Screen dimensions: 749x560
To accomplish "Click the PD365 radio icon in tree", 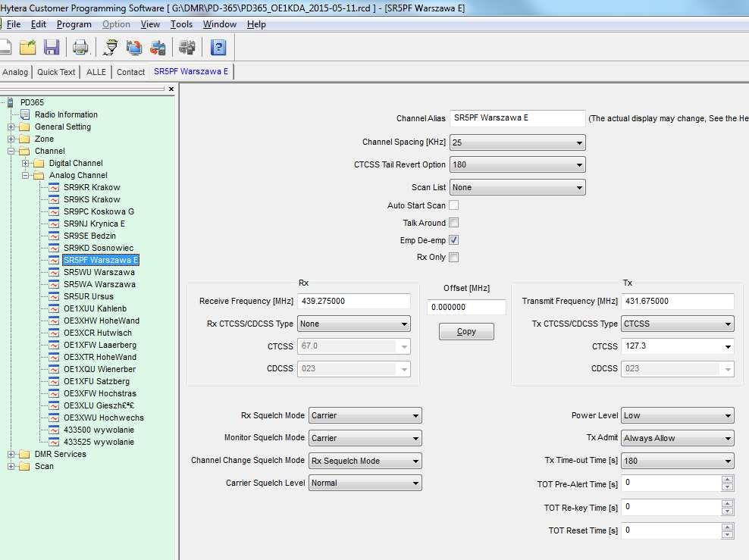I will pos(10,102).
